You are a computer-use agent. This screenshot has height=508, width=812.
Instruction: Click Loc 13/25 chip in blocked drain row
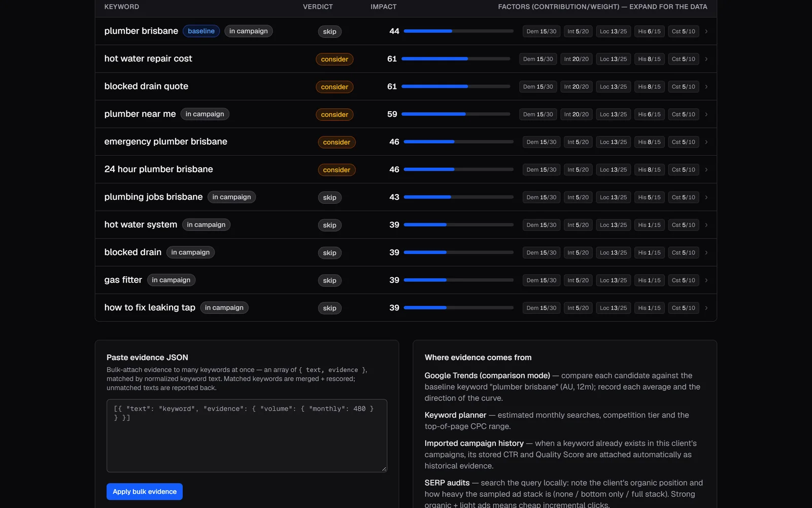613,252
